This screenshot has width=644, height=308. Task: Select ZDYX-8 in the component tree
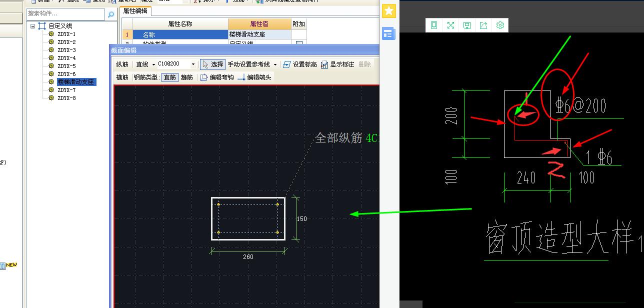(x=66, y=98)
